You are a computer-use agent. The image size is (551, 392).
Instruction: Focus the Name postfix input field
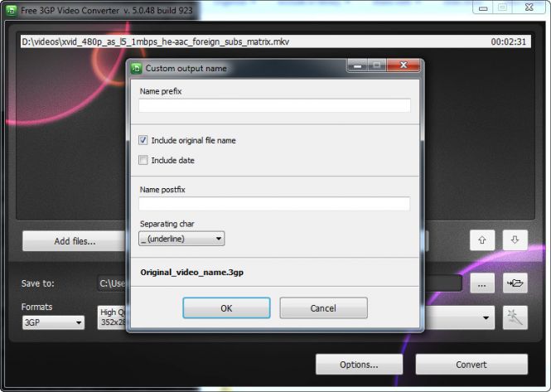tap(274, 204)
